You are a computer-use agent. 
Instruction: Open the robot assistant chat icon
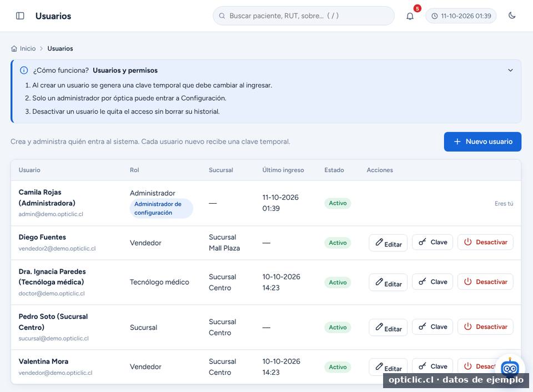point(510,368)
